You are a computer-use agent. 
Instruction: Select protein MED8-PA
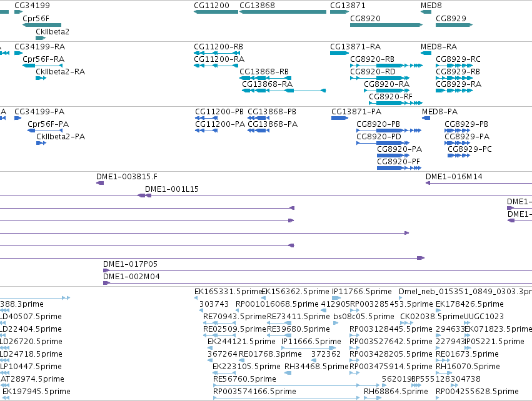(x=439, y=112)
